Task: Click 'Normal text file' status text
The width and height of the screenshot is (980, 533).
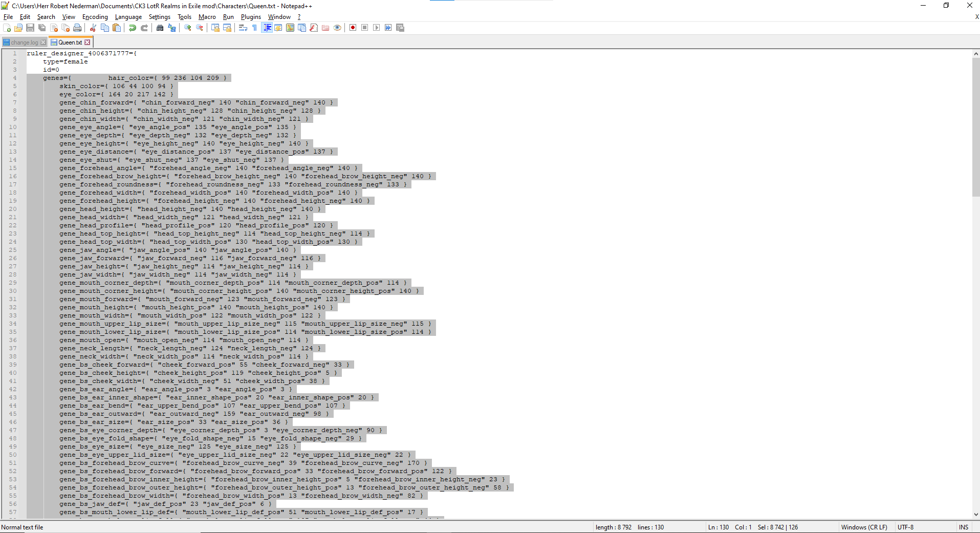Action: coord(23,527)
